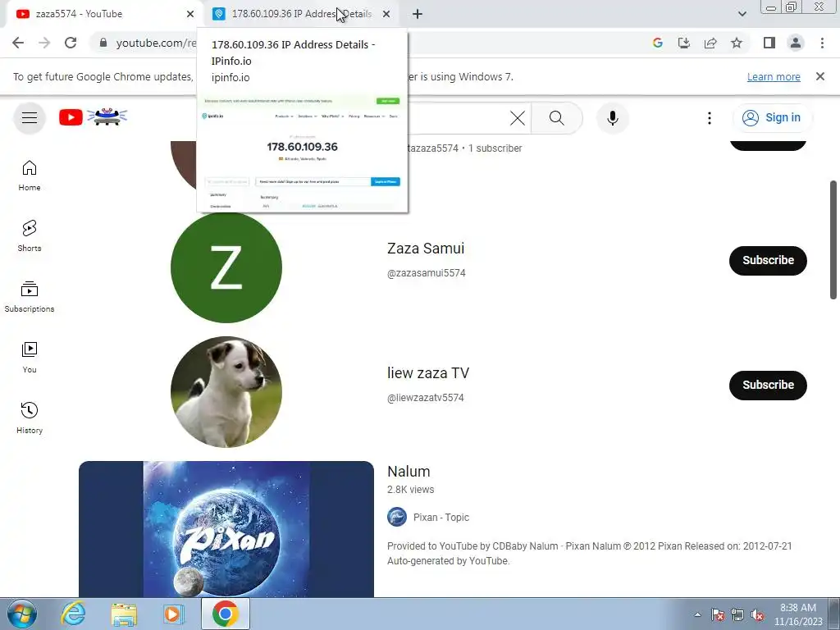Close the zaza5574 - YouTube tab
Screen dimensions: 840x630
pyautogui.click(x=189, y=14)
